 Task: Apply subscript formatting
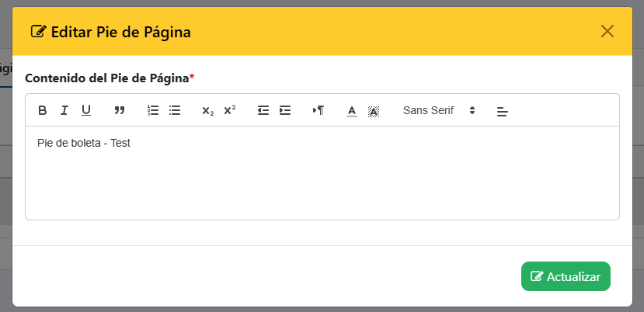pos(208,110)
